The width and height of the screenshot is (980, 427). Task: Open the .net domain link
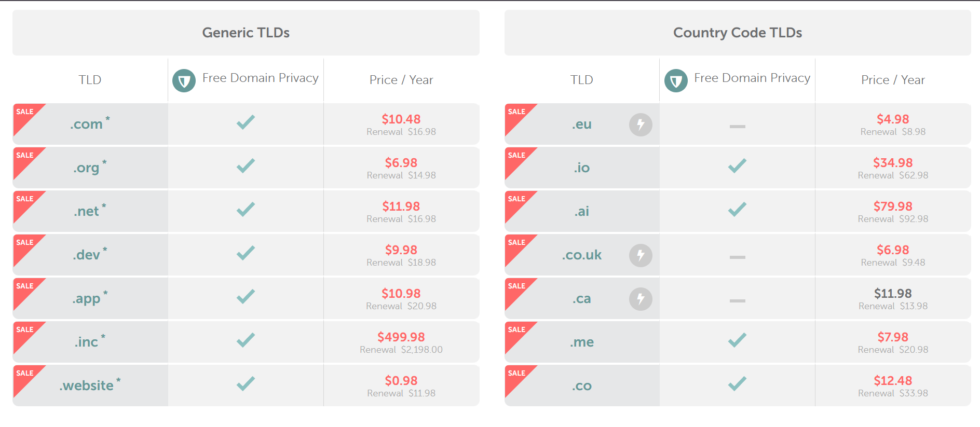(x=87, y=212)
